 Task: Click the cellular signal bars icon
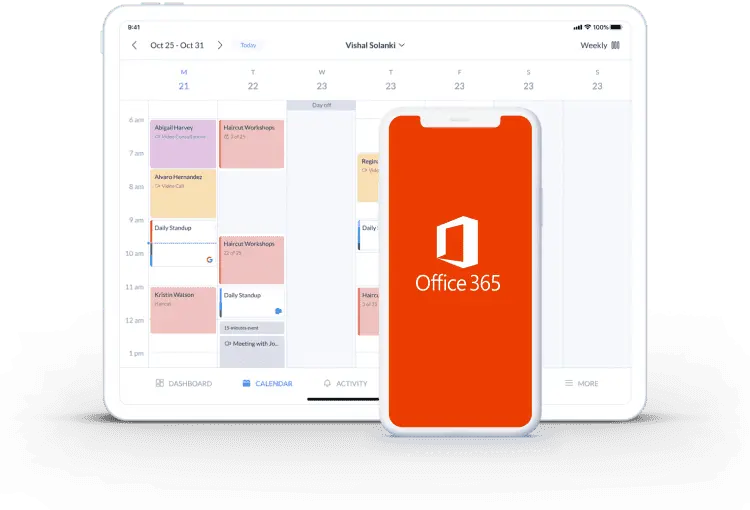pos(578,27)
